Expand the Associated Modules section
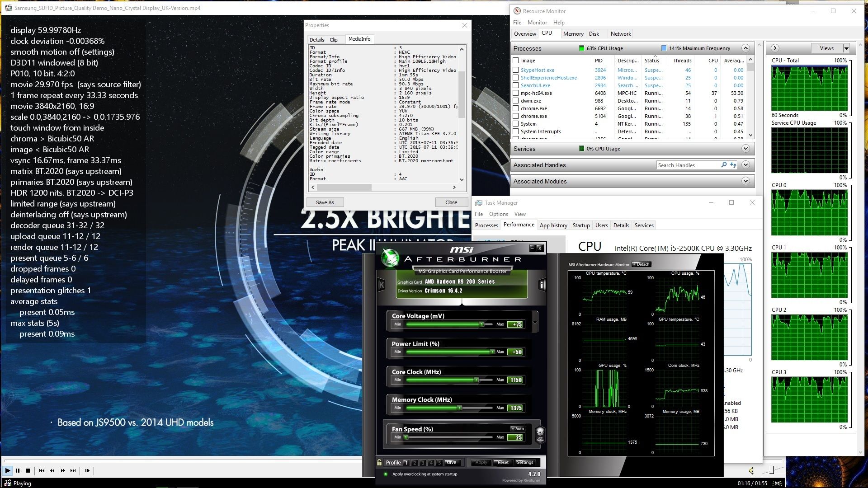This screenshot has height=488, width=868. [x=745, y=181]
